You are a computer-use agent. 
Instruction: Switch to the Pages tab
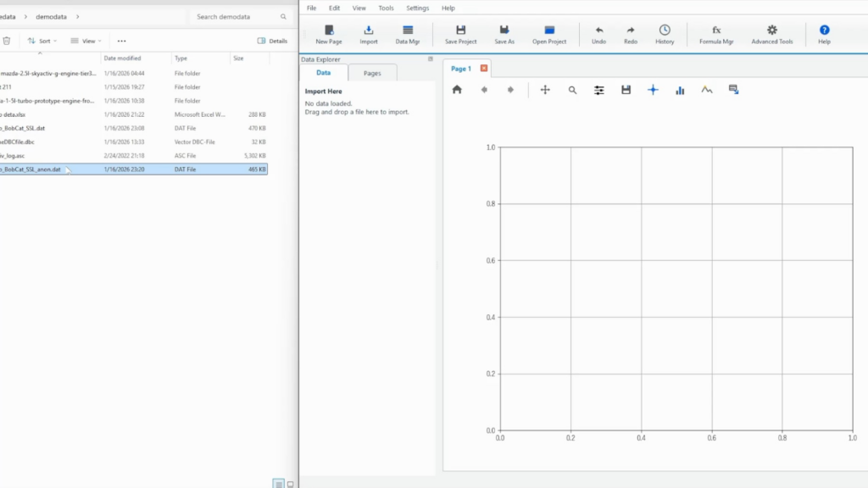click(372, 74)
